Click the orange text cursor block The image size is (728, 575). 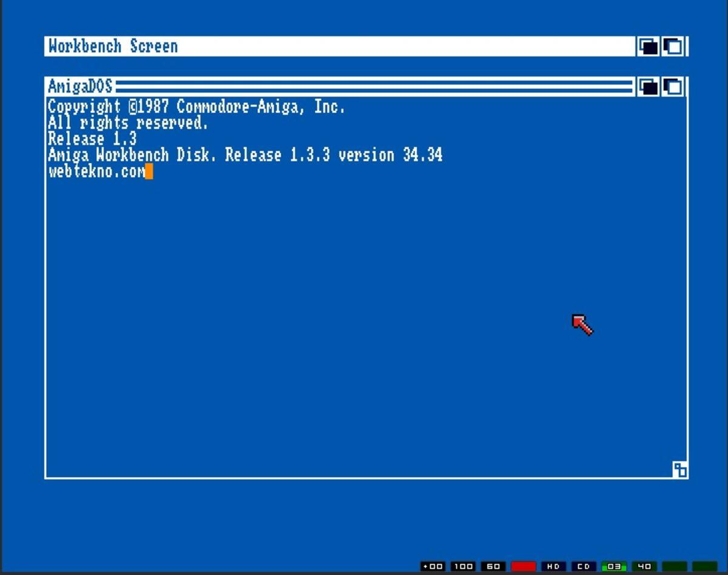[149, 172]
